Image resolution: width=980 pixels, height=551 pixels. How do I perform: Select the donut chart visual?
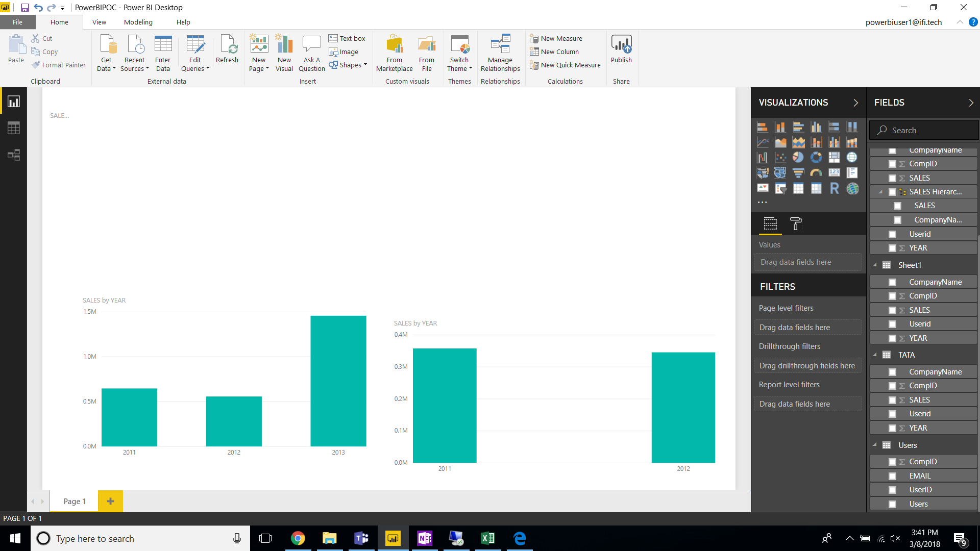coord(816,158)
